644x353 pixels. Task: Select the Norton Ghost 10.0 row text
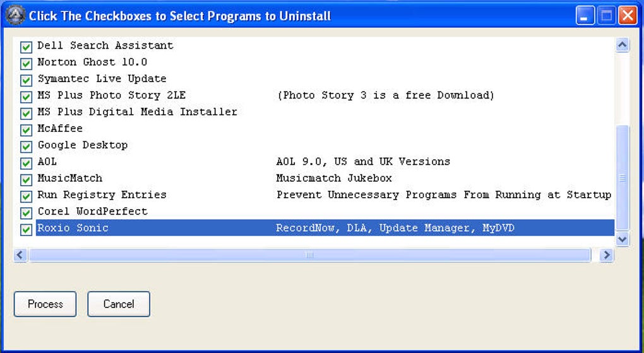click(x=92, y=62)
